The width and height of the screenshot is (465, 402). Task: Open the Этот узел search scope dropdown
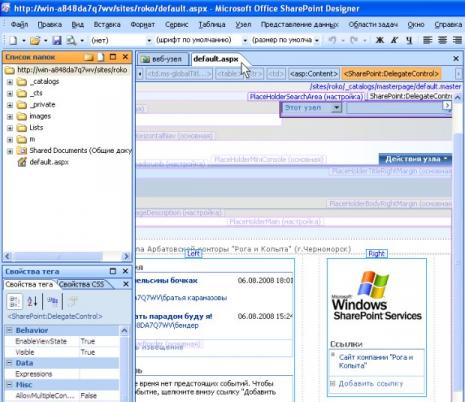[x=337, y=108]
